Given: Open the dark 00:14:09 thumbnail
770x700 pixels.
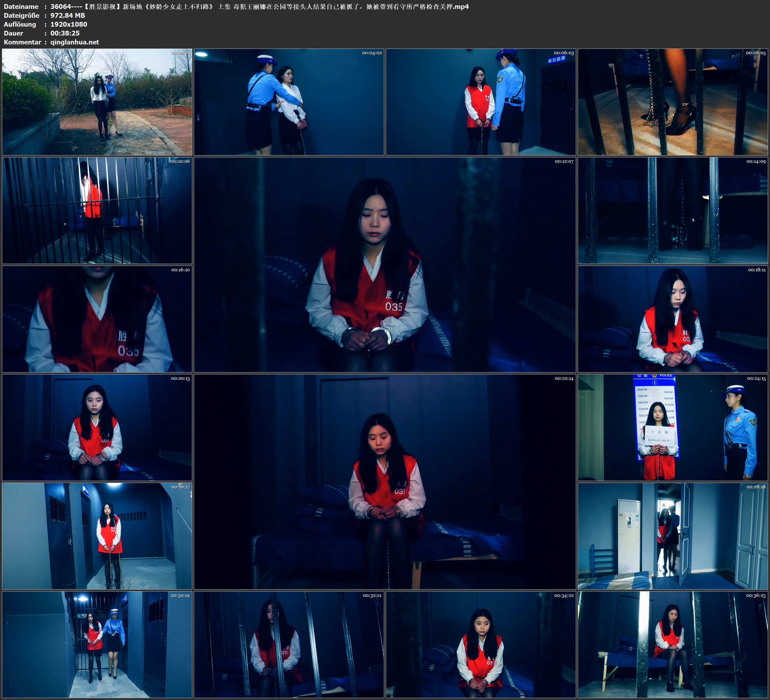Looking at the screenshot, I should pyautogui.click(x=673, y=210).
